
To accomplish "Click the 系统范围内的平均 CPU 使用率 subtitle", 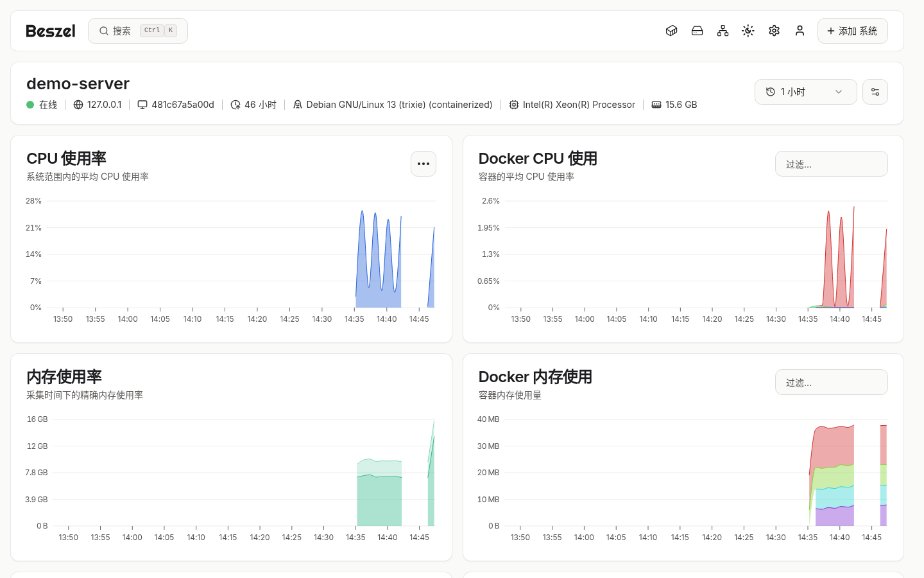I will 87,177.
